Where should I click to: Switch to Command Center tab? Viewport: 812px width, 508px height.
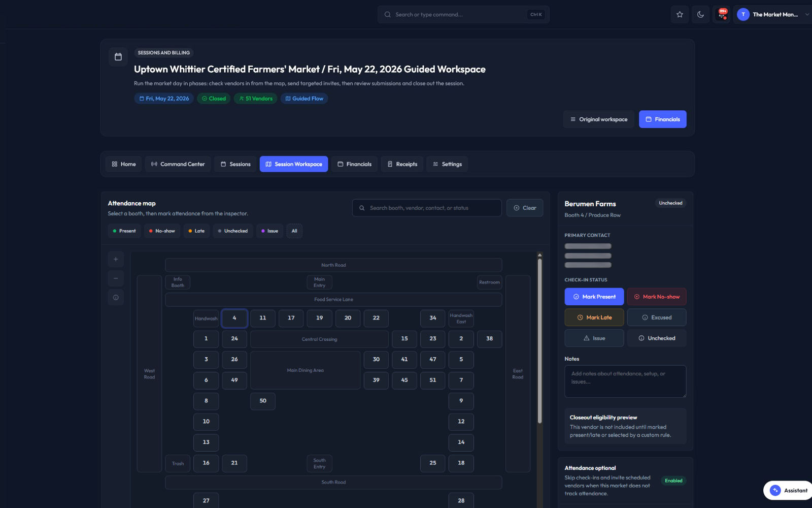[178, 164]
